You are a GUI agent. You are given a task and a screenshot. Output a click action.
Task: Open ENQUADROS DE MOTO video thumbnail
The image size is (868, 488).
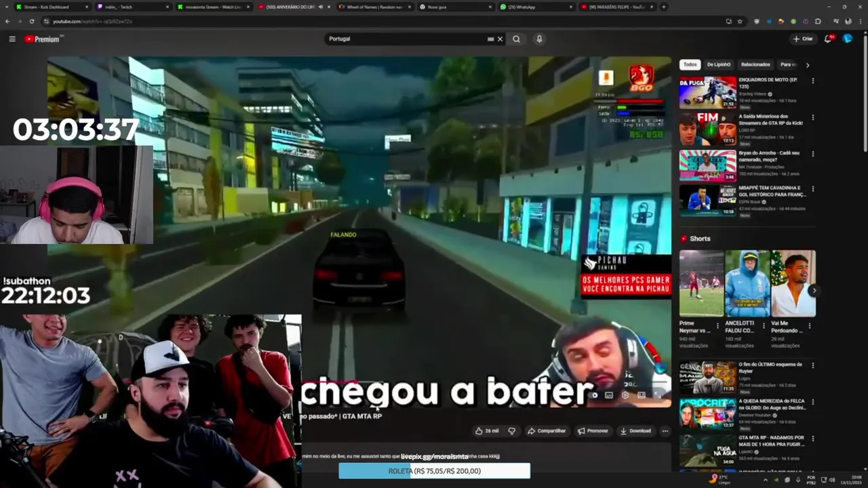(708, 92)
